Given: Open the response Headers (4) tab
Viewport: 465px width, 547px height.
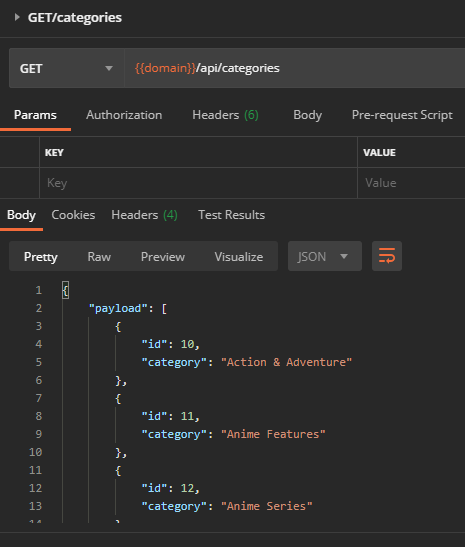Looking at the screenshot, I should 144,215.
